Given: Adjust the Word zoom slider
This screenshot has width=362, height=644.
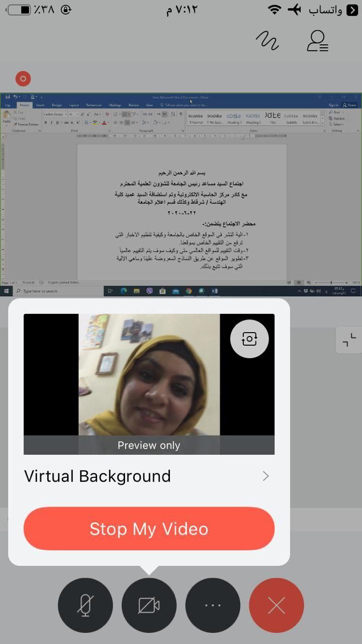Looking at the screenshot, I should tap(331, 282).
